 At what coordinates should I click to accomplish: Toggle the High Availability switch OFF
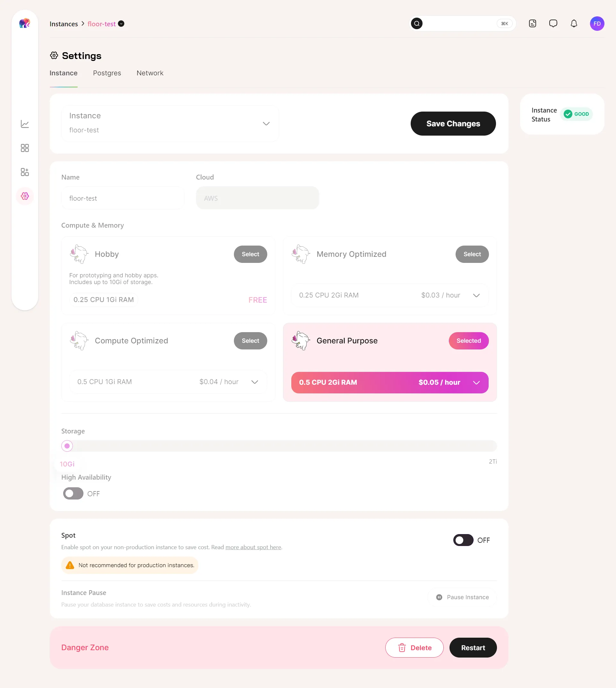[x=73, y=493]
